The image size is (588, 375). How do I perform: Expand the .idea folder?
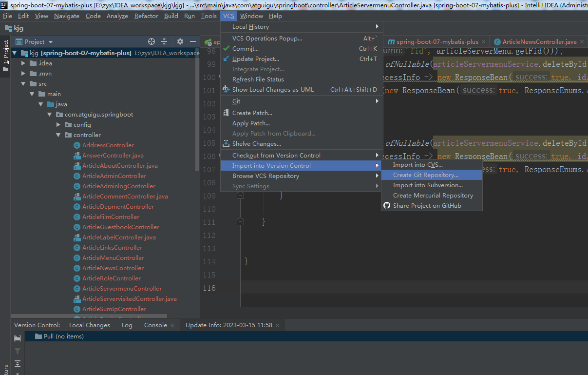(23, 63)
